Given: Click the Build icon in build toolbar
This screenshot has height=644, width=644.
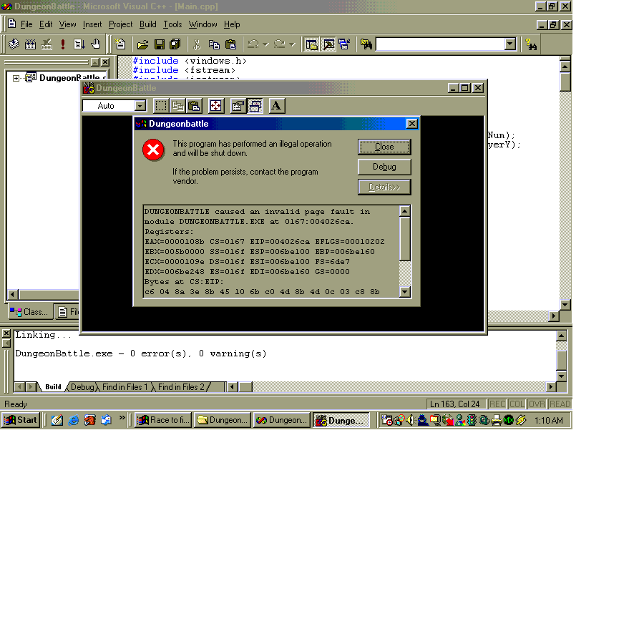Looking at the screenshot, I should click(x=30, y=44).
